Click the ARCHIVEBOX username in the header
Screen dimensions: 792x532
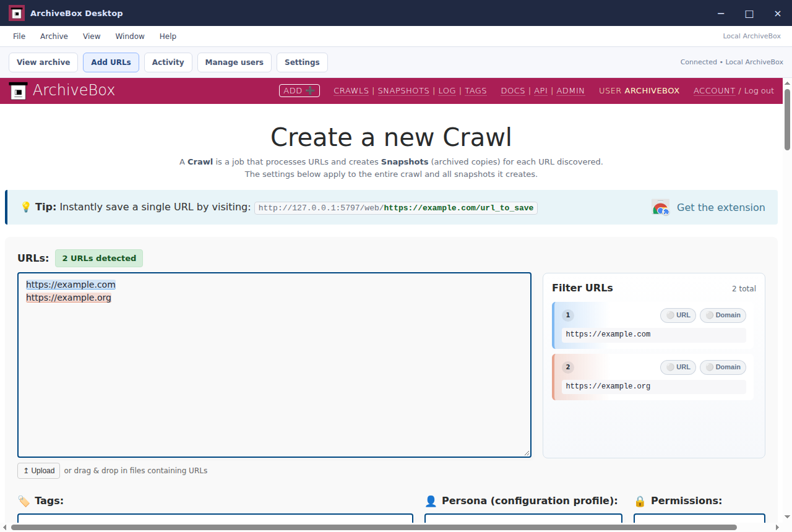pos(652,91)
